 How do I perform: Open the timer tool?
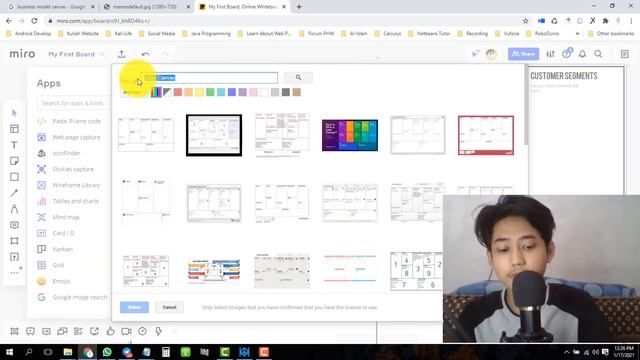[x=142, y=331]
